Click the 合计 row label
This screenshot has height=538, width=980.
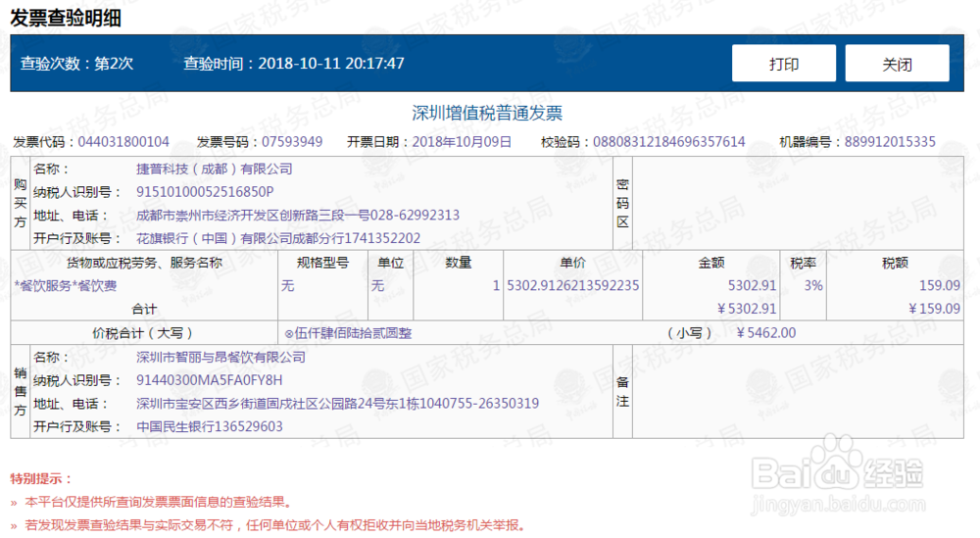pos(144,309)
